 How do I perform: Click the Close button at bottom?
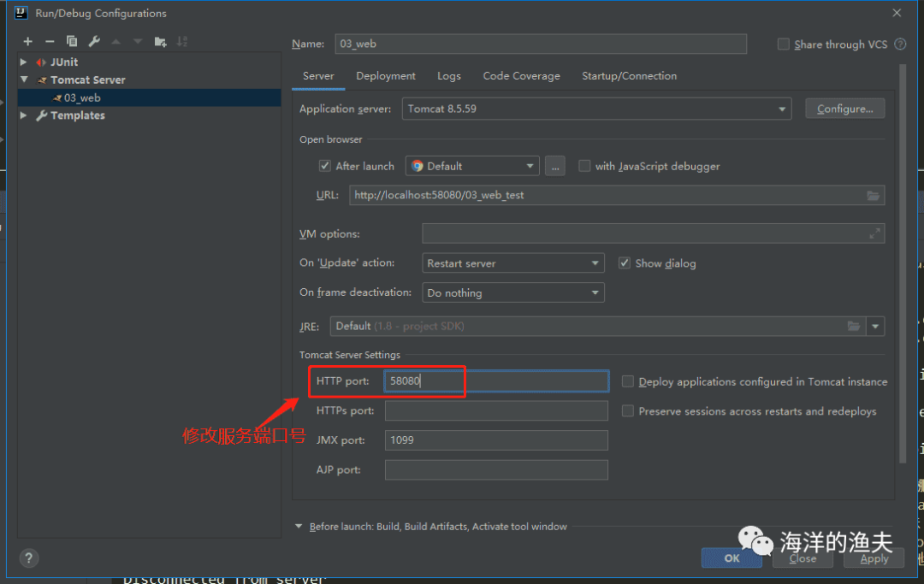(803, 558)
